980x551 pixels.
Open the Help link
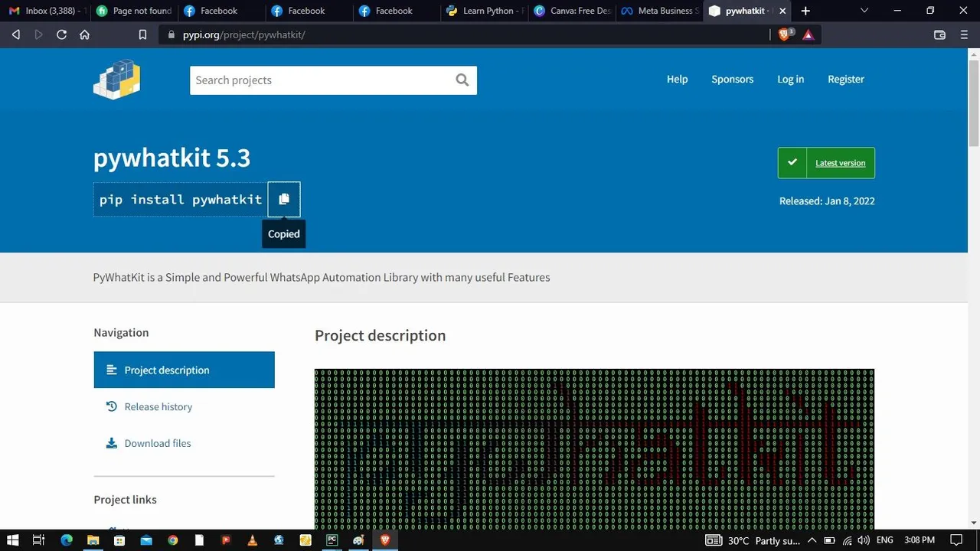tap(677, 79)
